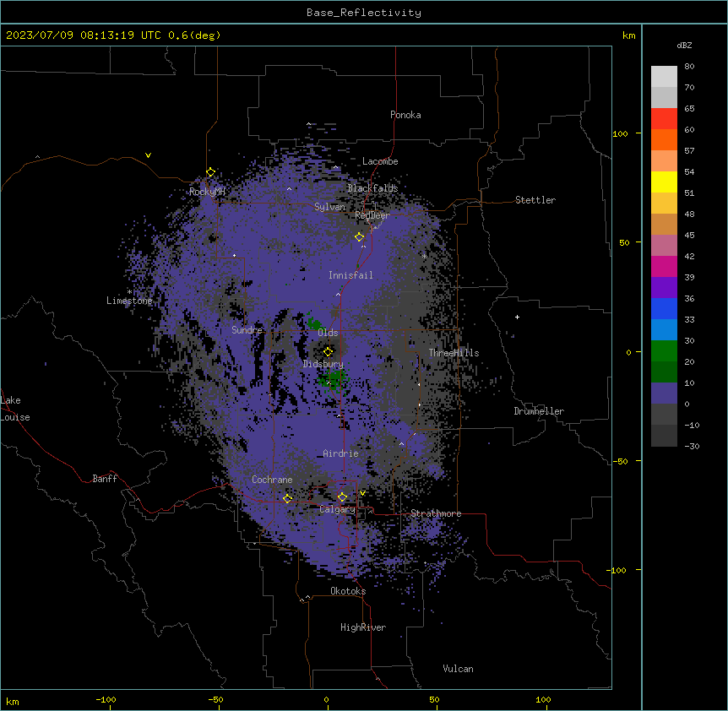
Task: Click the Sundre town label
Action: pos(247,330)
